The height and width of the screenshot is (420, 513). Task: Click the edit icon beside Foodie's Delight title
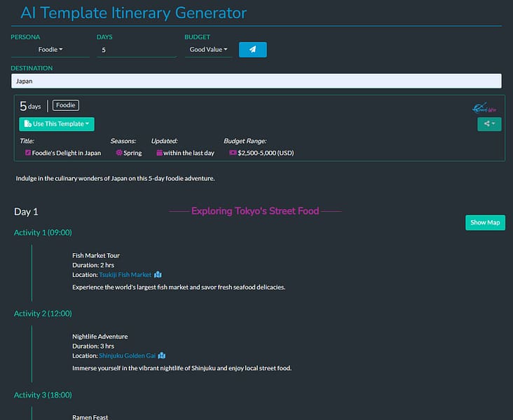click(28, 153)
